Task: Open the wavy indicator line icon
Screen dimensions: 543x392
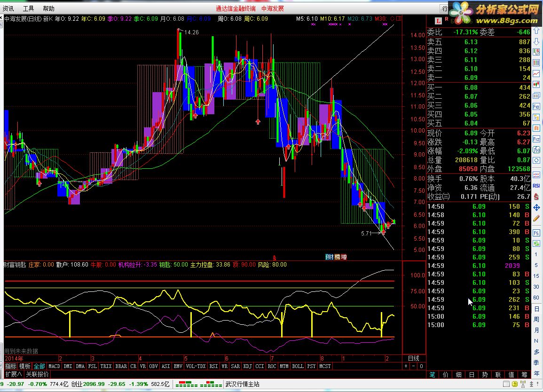Action: 536,175
